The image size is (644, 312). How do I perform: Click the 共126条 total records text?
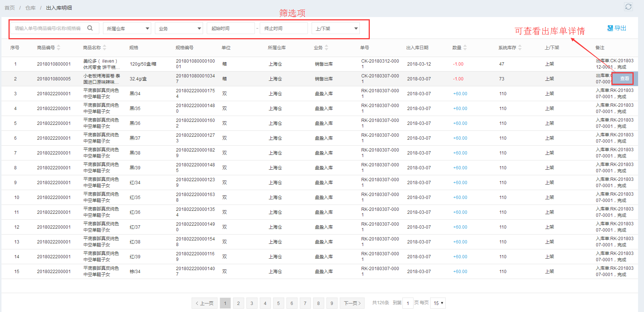pos(381,303)
